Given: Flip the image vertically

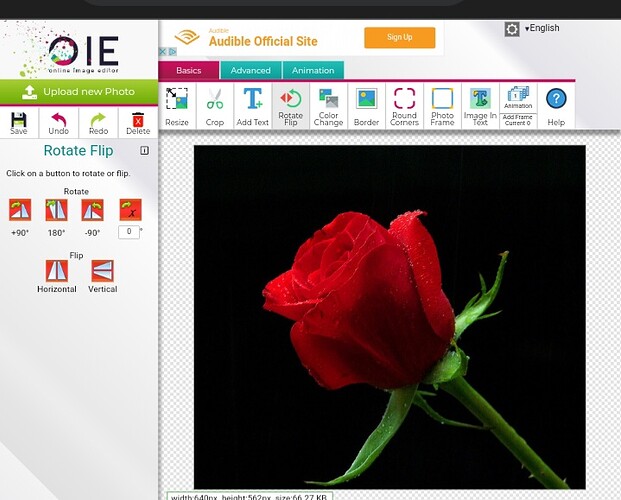Looking at the screenshot, I should 103,271.
